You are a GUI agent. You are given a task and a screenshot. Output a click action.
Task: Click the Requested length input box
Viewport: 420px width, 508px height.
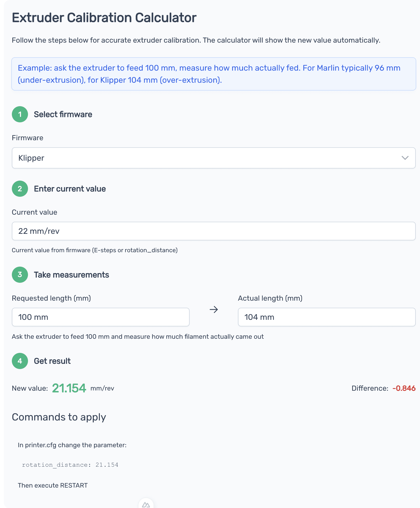pyautogui.click(x=101, y=317)
